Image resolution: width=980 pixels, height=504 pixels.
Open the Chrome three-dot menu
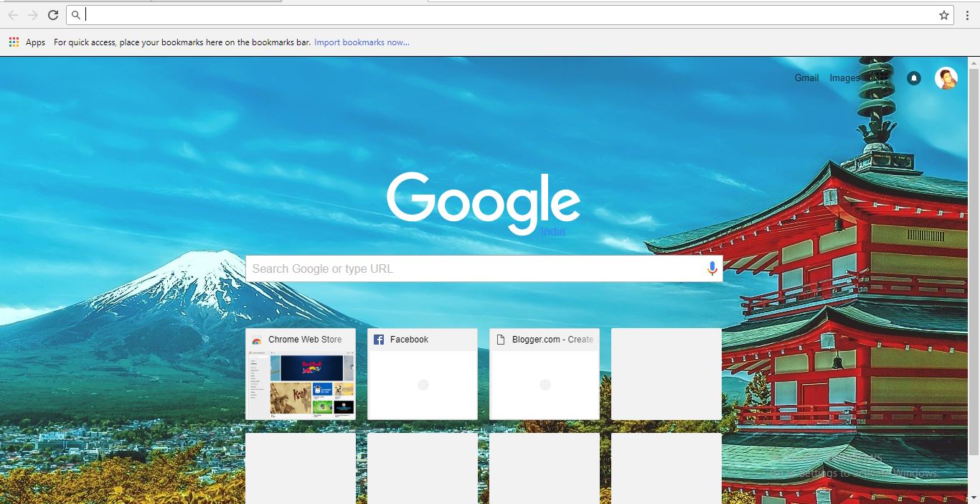967,15
